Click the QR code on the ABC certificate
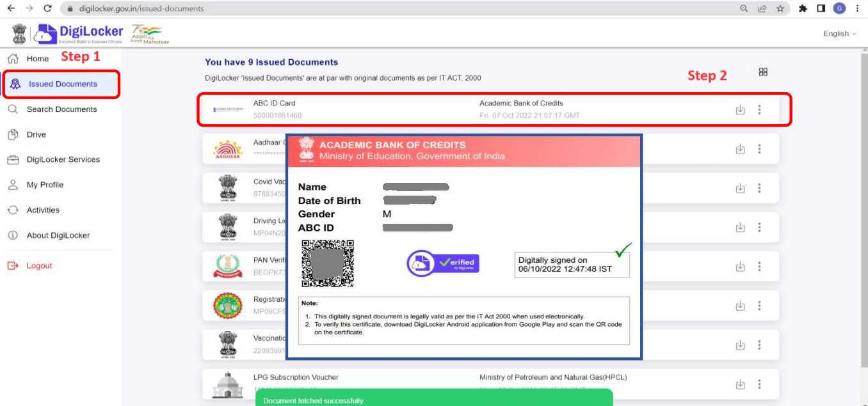Viewport: 868px width, 406px height. point(328,264)
